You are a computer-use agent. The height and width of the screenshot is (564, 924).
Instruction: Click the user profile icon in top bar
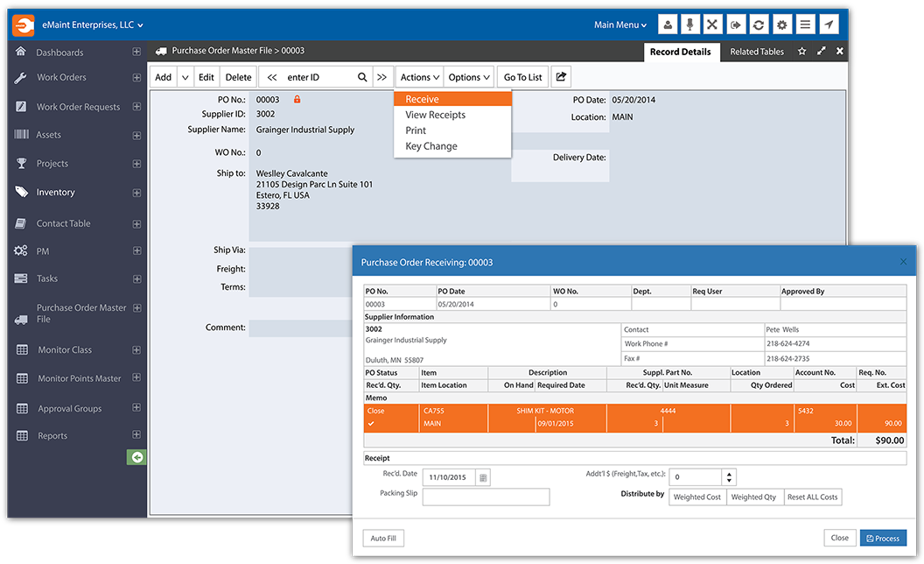667,25
